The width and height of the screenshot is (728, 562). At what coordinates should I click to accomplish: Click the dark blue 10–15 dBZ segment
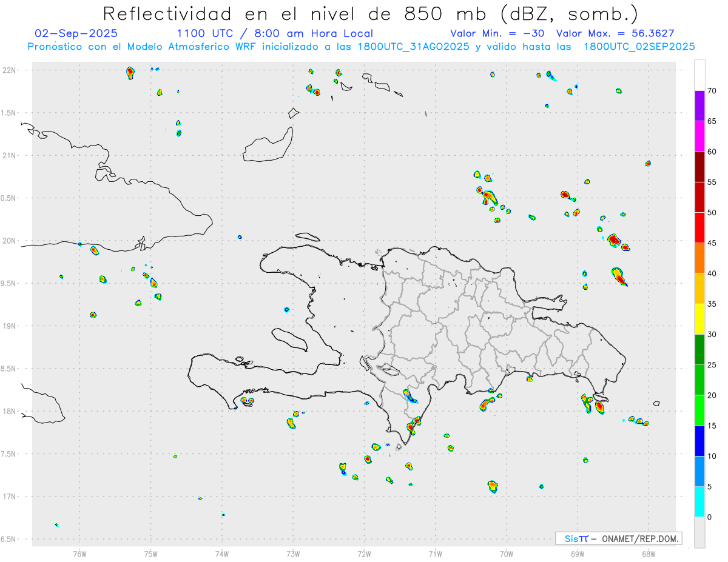click(699, 441)
